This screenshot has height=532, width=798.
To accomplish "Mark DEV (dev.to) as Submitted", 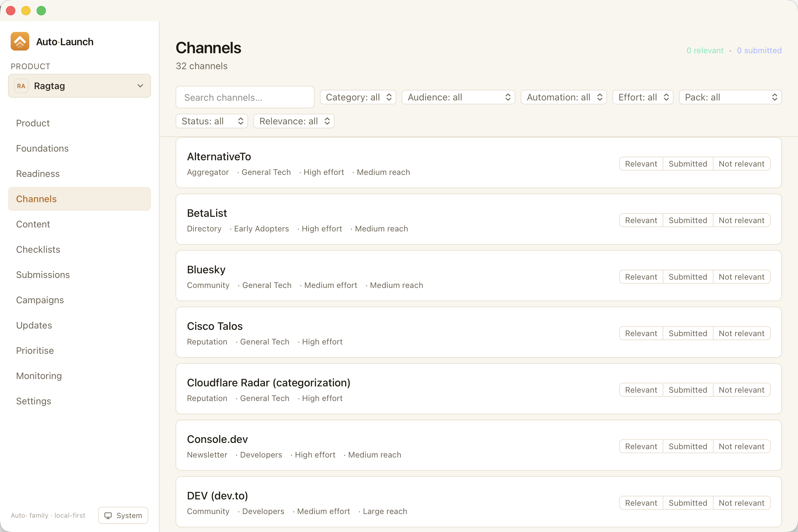I will pos(688,503).
